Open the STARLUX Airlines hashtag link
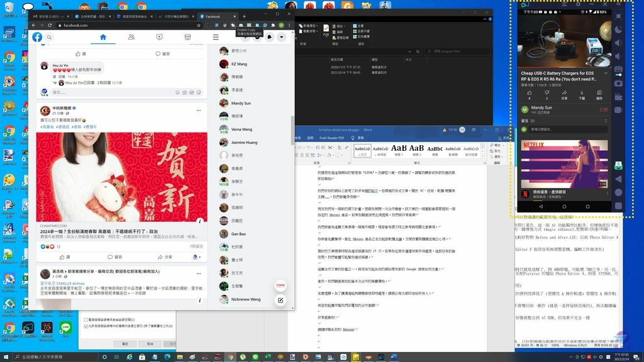This screenshot has width=644, height=362. pos(62,283)
